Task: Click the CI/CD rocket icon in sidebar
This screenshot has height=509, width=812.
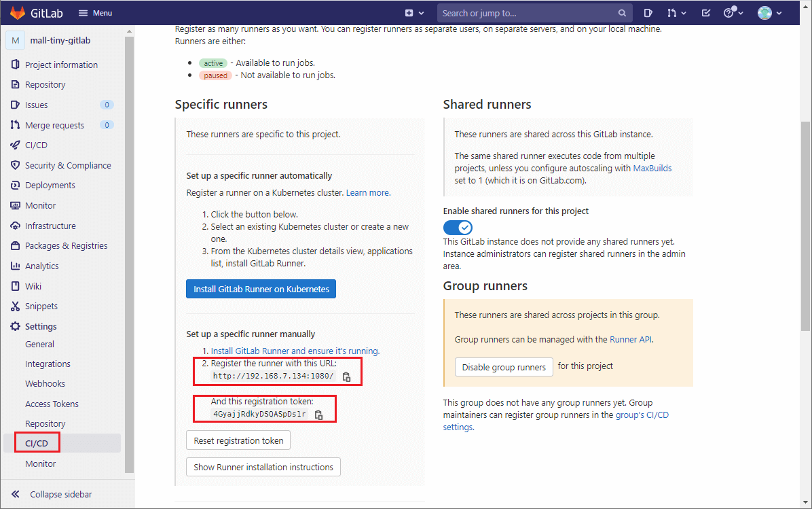Action: pos(15,145)
